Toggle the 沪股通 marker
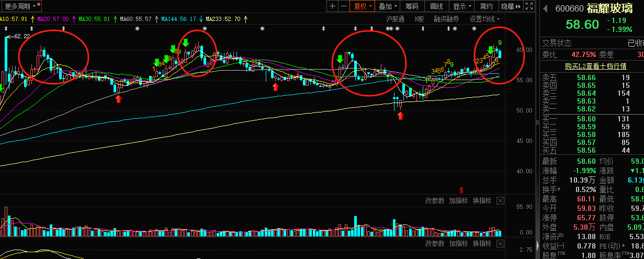644x259 pixels. coord(395,19)
